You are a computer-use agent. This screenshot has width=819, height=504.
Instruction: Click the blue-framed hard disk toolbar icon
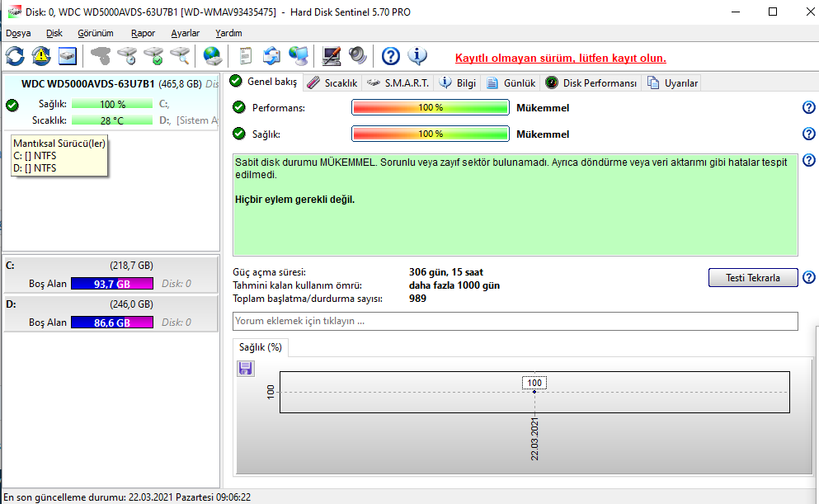click(68, 56)
